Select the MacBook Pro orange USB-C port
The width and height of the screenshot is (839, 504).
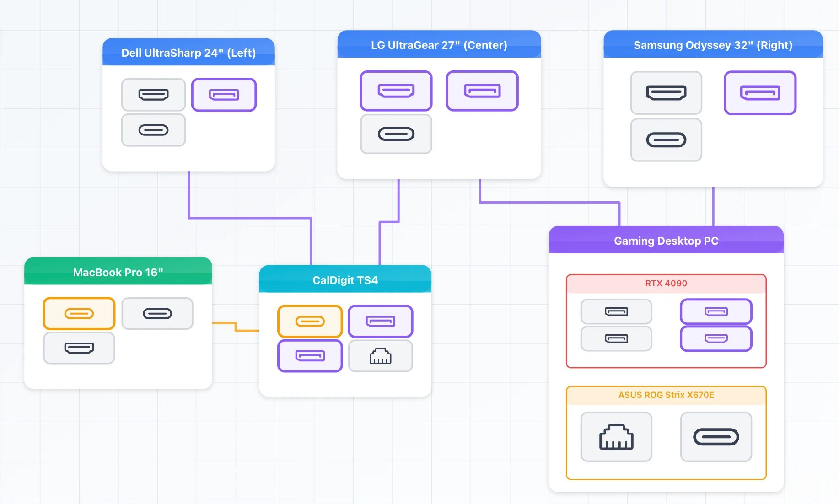[x=79, y=314]
